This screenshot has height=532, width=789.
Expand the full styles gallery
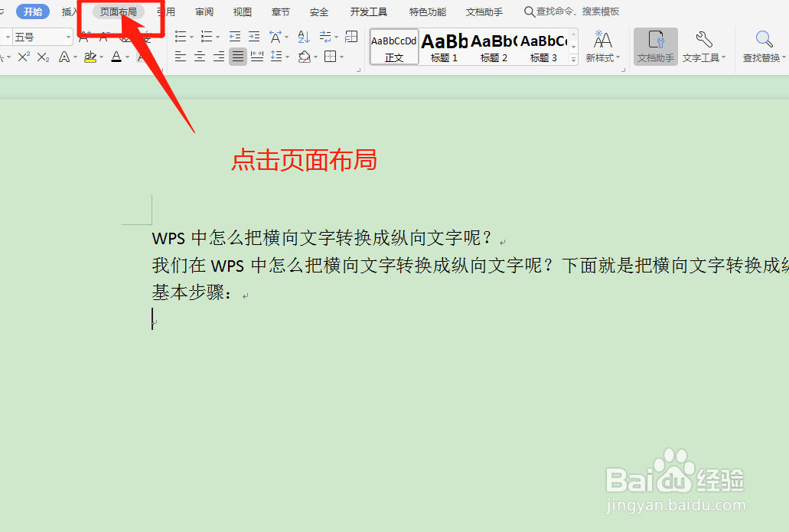tap(573, 60)
